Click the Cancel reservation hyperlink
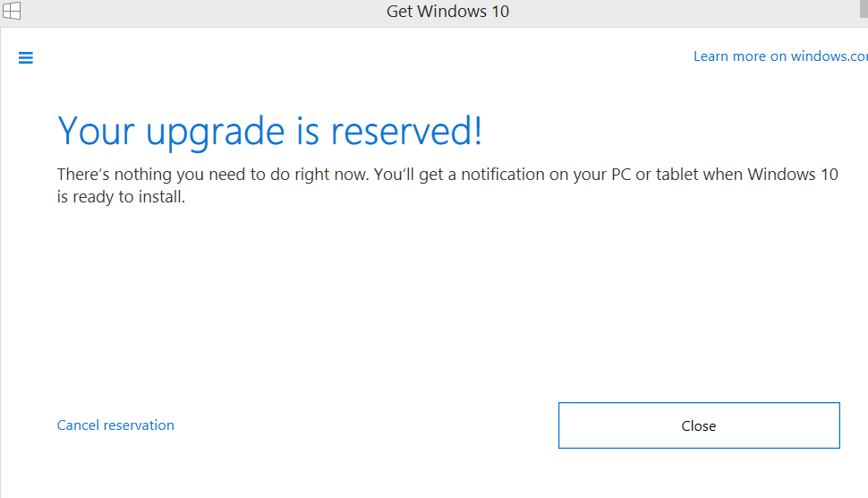The height and width of the screenshot is (498, 868). 115,425
